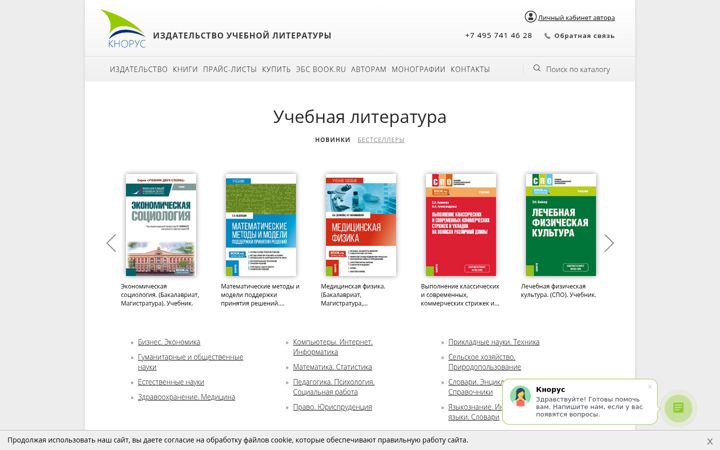Image resolution: width=720 pixels, height=450 pixels.
Task: Show next books with the right arrow
Action: pos(608,243)
